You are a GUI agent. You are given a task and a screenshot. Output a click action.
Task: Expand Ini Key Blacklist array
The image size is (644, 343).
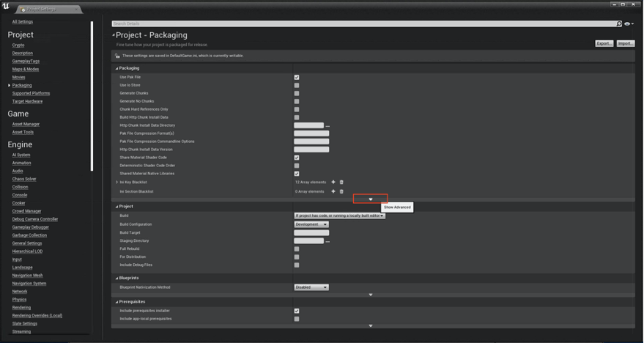(116, 182)
